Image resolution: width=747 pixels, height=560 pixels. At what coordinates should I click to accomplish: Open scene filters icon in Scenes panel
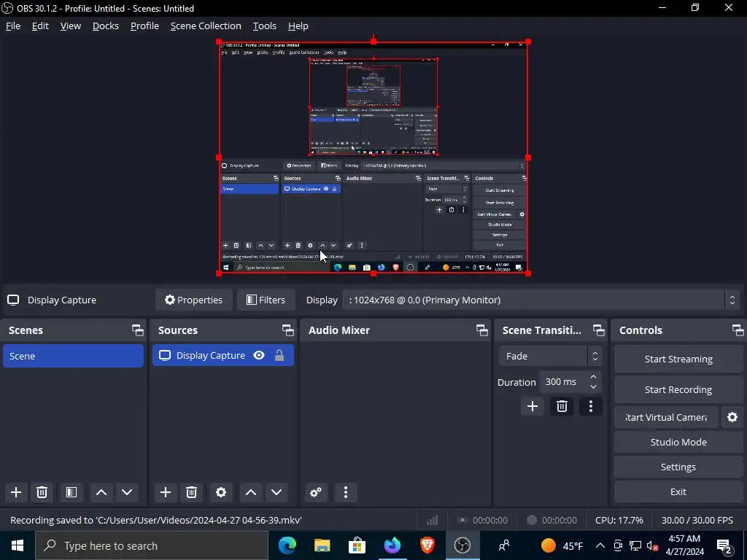[x=71, y=492]
